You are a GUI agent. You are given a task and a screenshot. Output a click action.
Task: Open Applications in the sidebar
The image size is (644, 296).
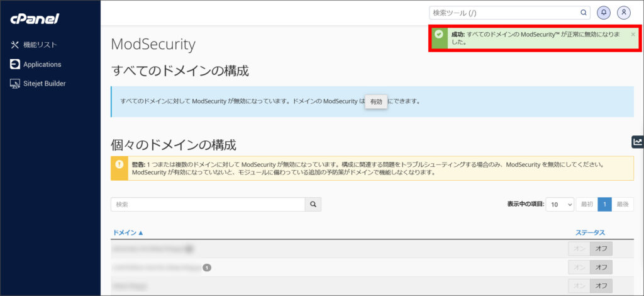pyautogui.click(x=36, y=64)
